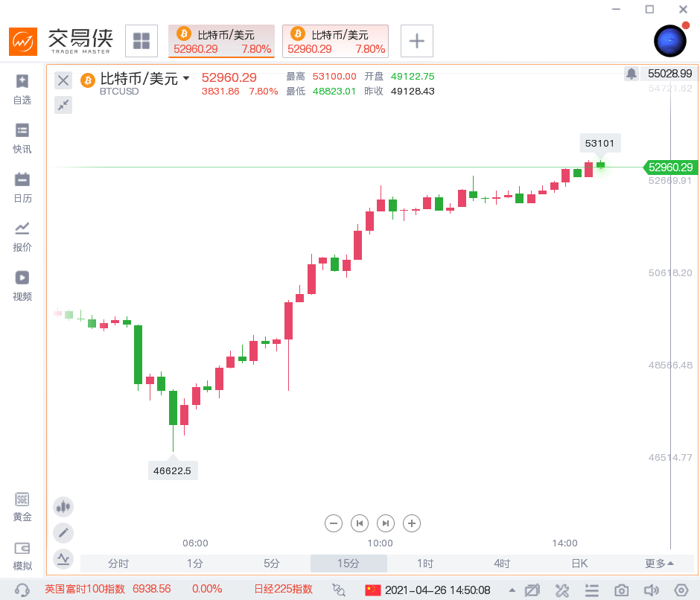Click the collapse arrows icon below the X

click(63, 105)
